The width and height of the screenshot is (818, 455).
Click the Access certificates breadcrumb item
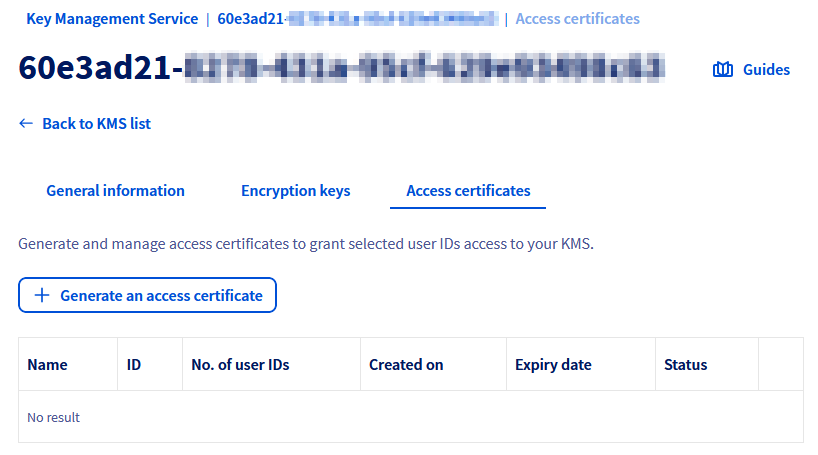tap(577, 19)
